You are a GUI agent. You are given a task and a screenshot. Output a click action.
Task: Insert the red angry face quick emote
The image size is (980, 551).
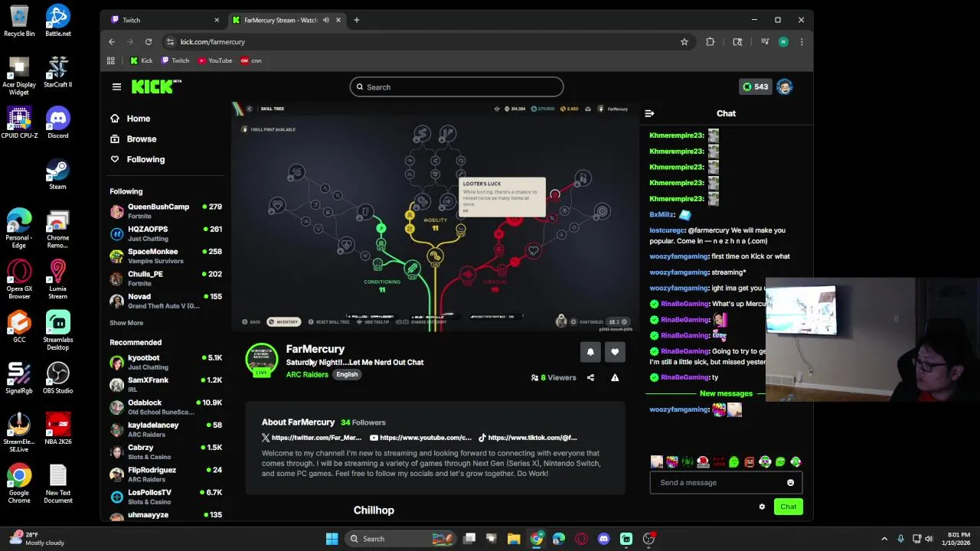pos(750,461)
